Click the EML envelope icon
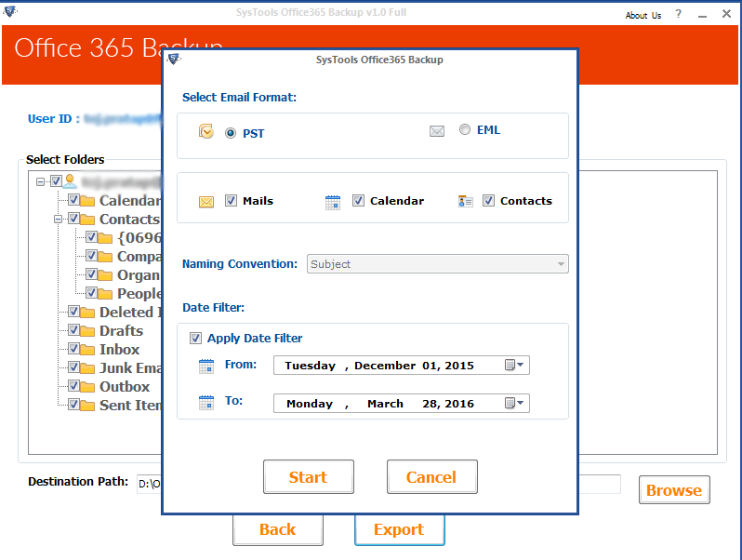The height and width of the screenshot is (560, 742). [x=437, y=131]
